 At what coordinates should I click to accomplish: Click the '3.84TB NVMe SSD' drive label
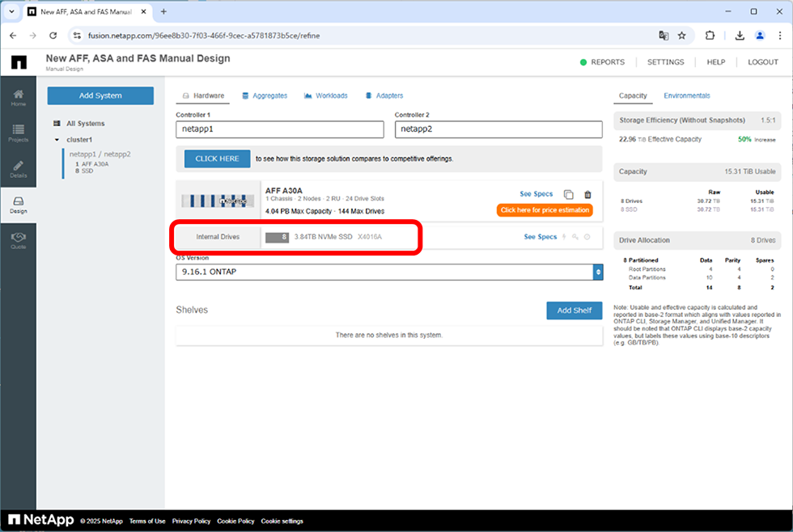tap(323, 237)
